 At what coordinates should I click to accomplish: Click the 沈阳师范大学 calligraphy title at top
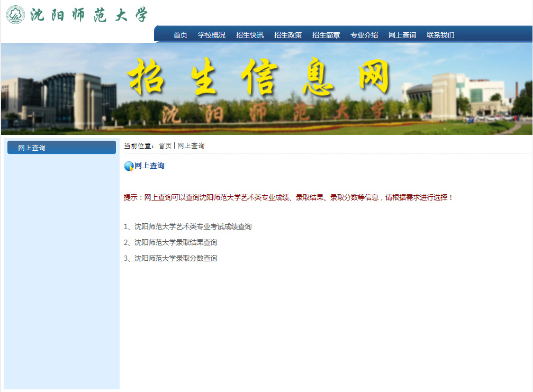pos(89,15)
